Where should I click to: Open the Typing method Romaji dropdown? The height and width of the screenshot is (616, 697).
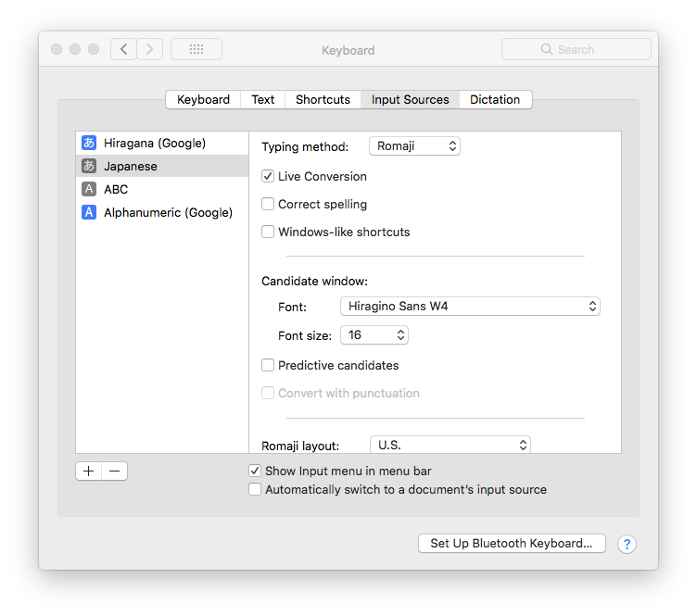click(414, 146)
